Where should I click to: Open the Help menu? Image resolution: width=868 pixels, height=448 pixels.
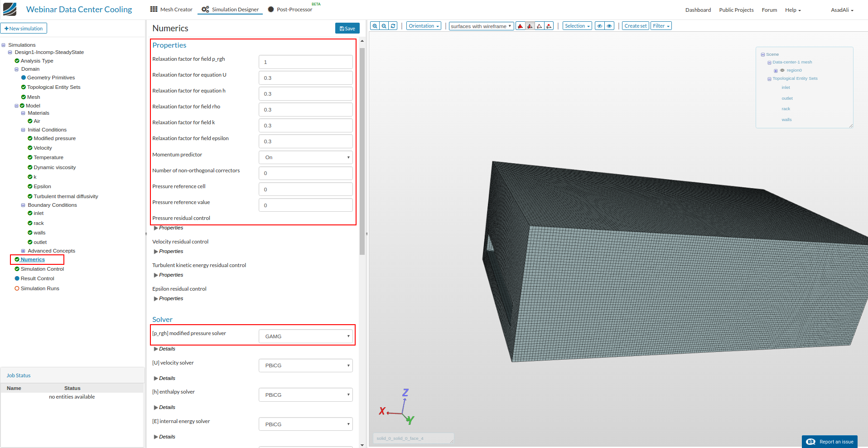pyautogui.click(x=792, y=10)
